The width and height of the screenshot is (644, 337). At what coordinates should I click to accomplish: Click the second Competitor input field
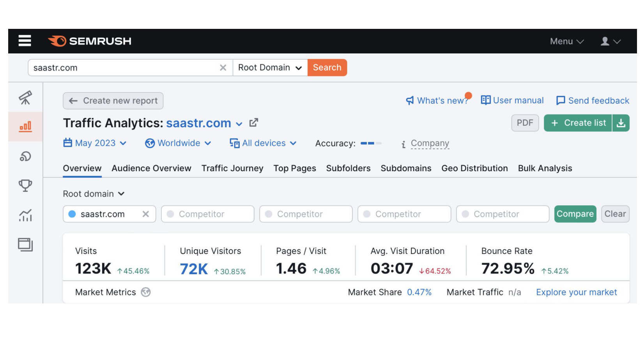306,214
